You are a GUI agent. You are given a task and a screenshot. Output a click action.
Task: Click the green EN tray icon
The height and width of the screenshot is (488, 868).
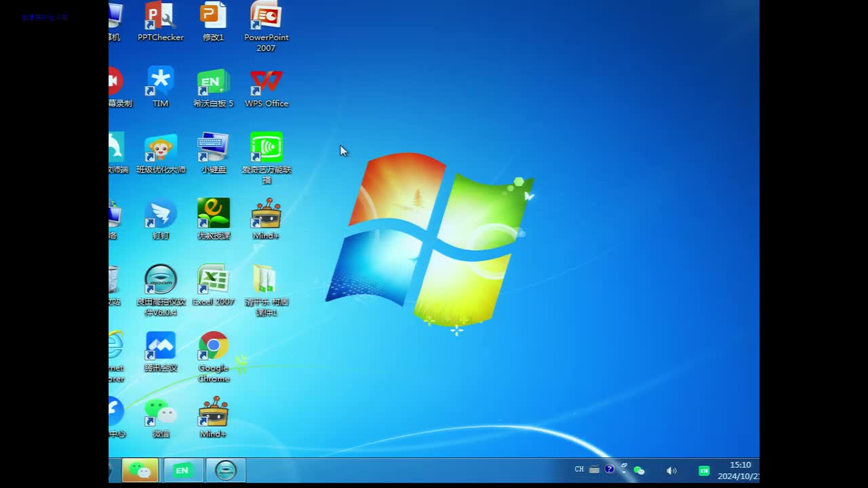coord(704,470)
